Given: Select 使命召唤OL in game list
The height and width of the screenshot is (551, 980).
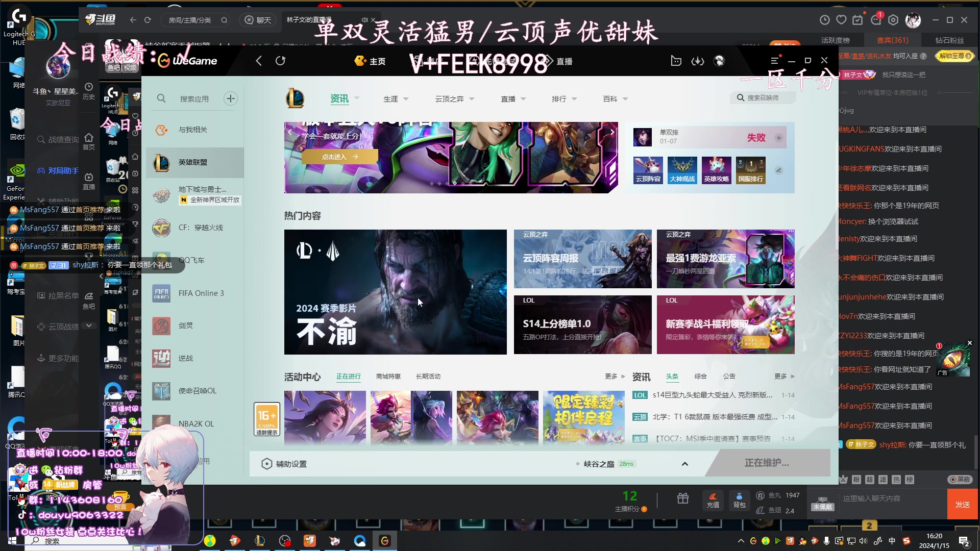Looking at the screenshot, I should pyautogui.click(x=194, y=391).
